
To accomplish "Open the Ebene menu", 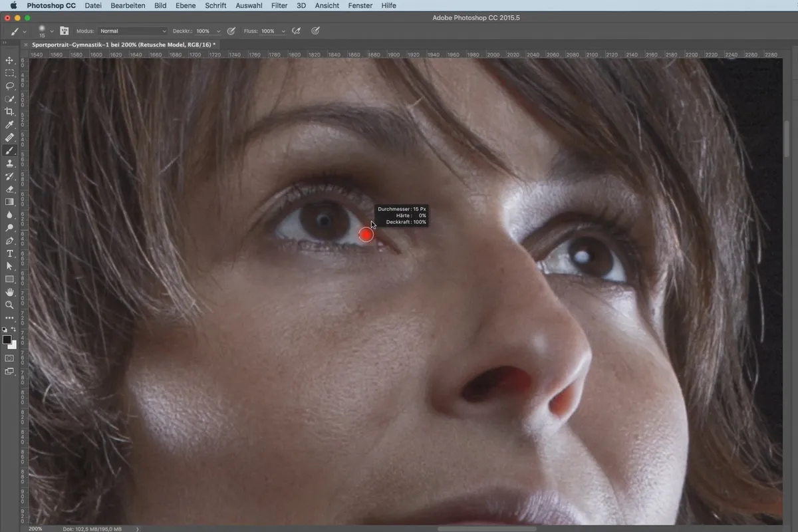I will pos(186,5).
